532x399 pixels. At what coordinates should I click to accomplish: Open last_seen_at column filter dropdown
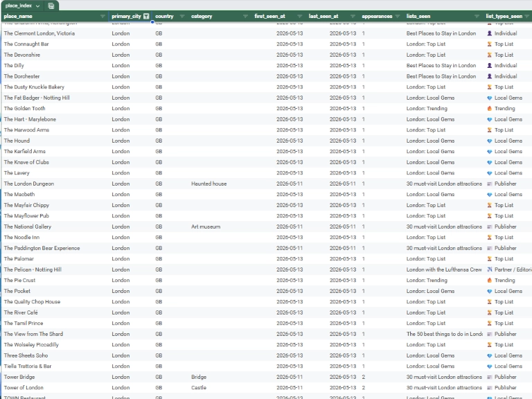353,17
